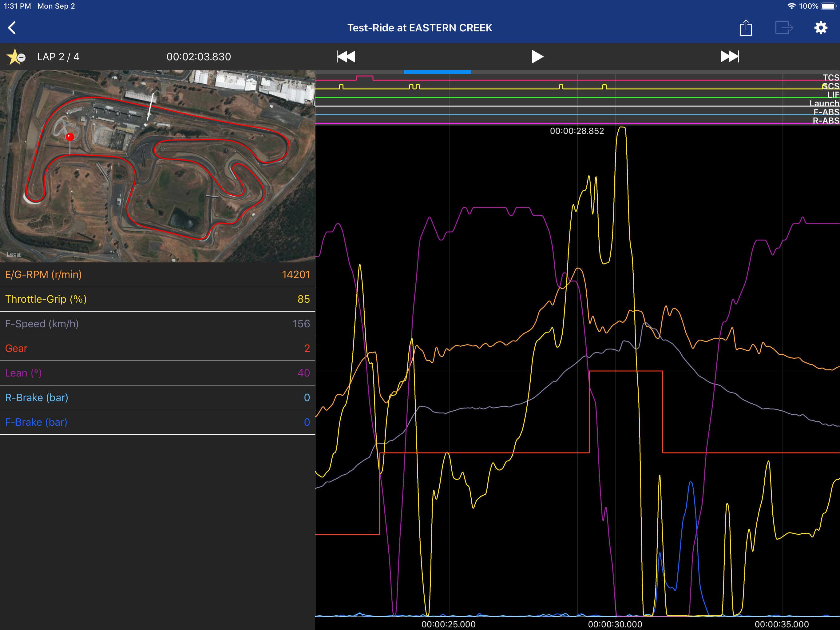Click the red position pin on map
Viewport: 840px width, 630px height.
click(70, 137)
